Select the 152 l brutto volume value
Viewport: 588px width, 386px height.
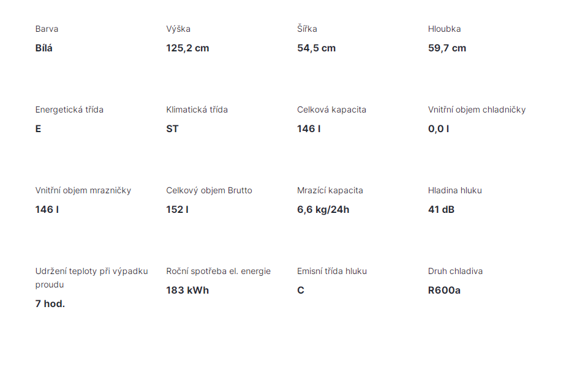coord(177,210)
